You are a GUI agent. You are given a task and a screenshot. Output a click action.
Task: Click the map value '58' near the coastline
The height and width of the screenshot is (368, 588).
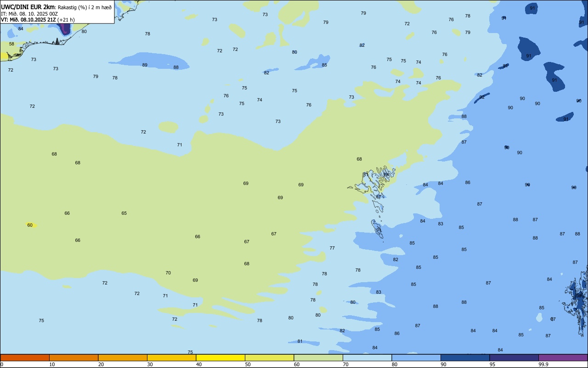[11, 44]
